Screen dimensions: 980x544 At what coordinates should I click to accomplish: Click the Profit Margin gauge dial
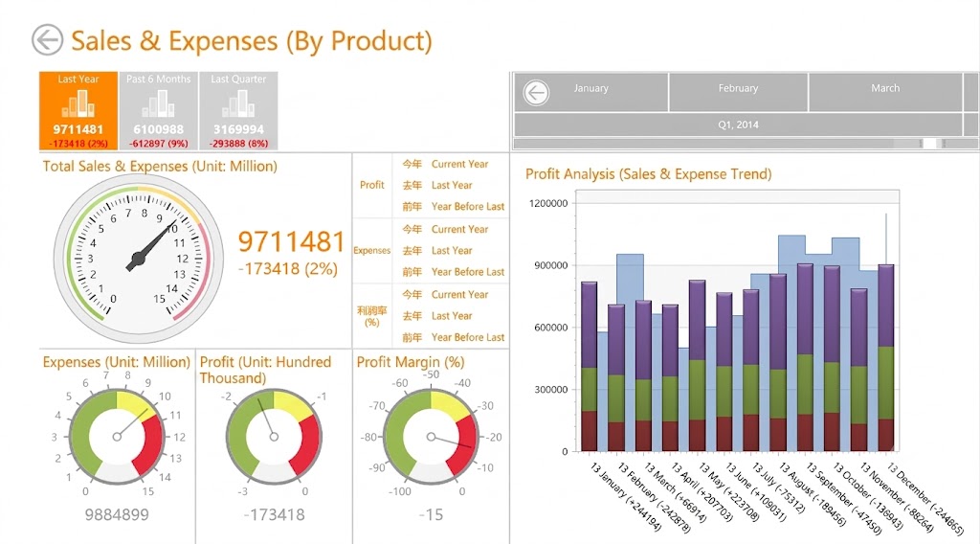tap(431, 437)
